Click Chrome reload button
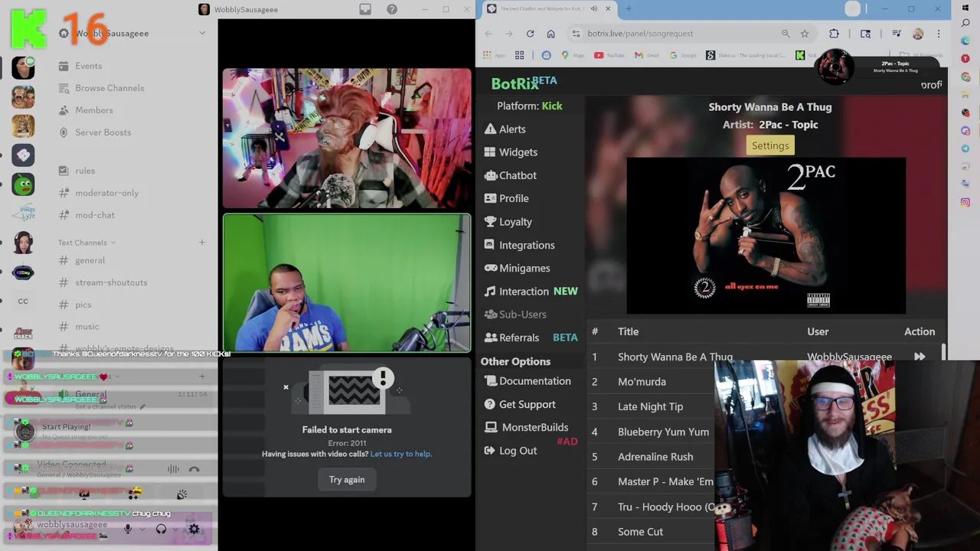Screen dimensions: 980x551 (x=530, y=34)
